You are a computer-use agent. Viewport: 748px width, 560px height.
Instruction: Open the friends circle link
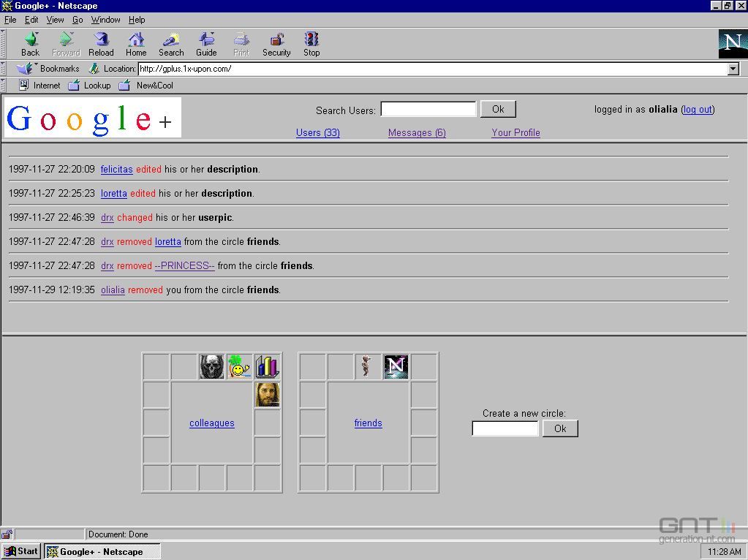tap(368, 423)
